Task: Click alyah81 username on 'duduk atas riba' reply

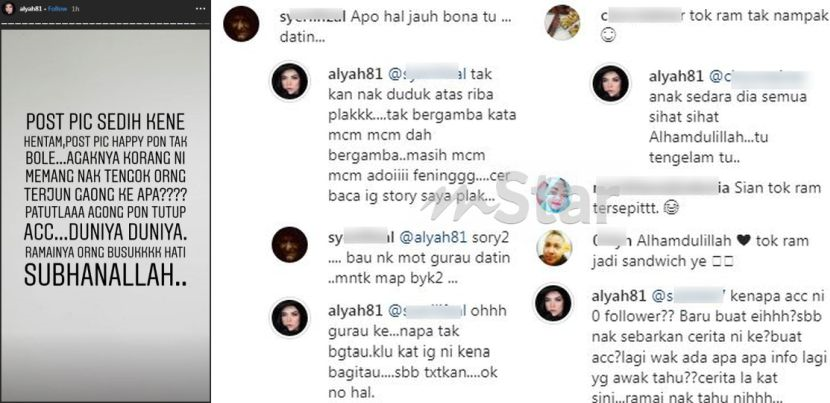Action: 355,74
